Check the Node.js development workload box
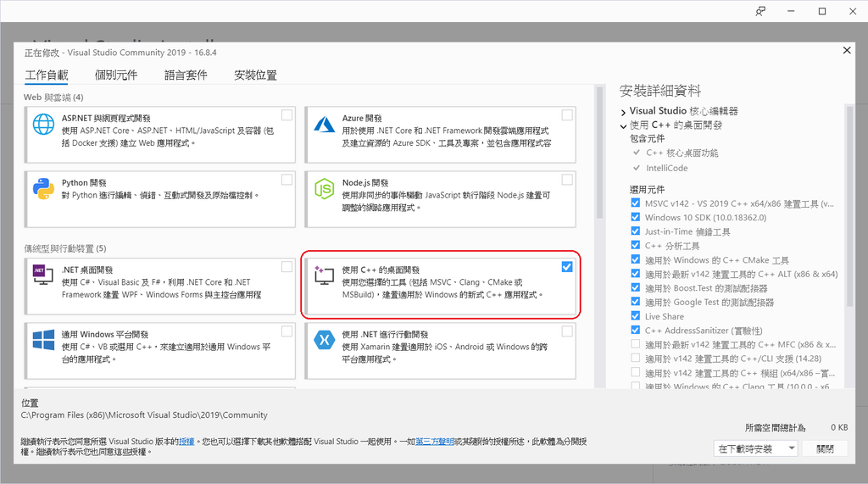The height and width of the screenshot is (484, 868). [x=567, y=180]
